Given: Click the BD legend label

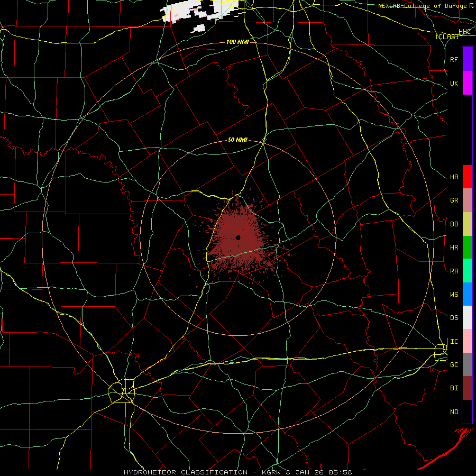Looking at the screenshot, I should pyautogui.click(x=454, y=224).
